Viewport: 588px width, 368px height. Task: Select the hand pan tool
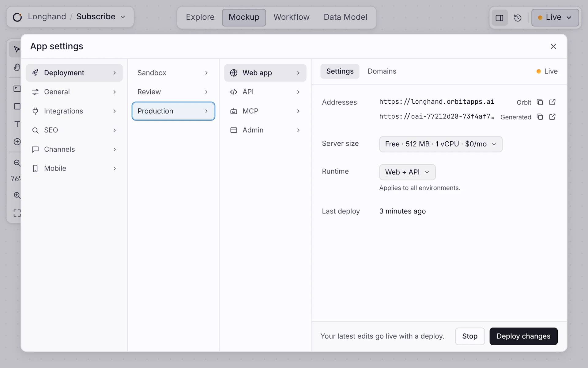(x=17, y=67)
